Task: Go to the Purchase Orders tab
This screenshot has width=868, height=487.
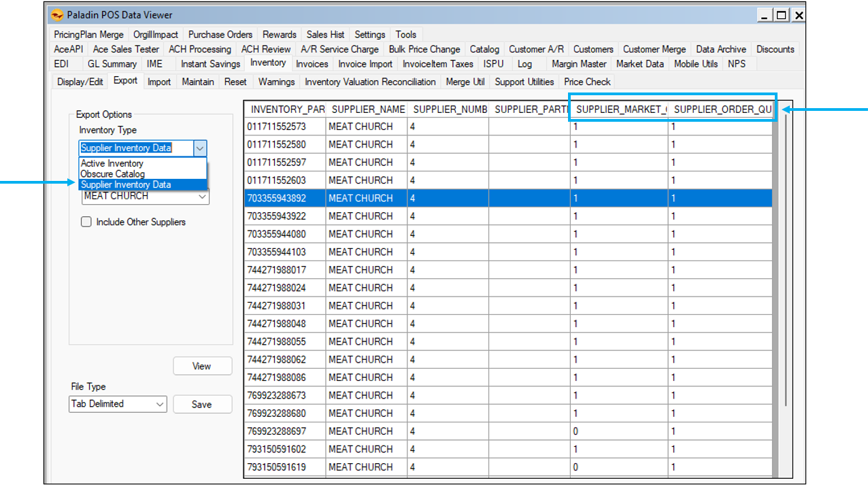Action: 220,34
